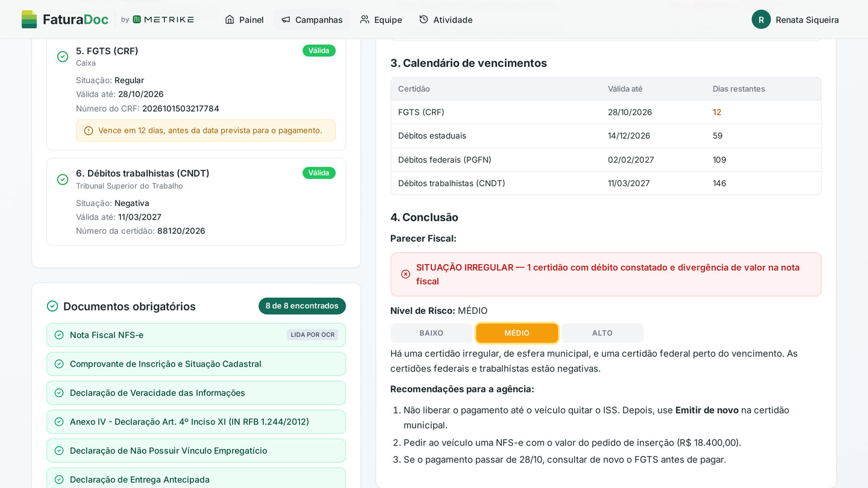
Task: Click the Metrike brand logo
Action: click(x=163, y=20)
